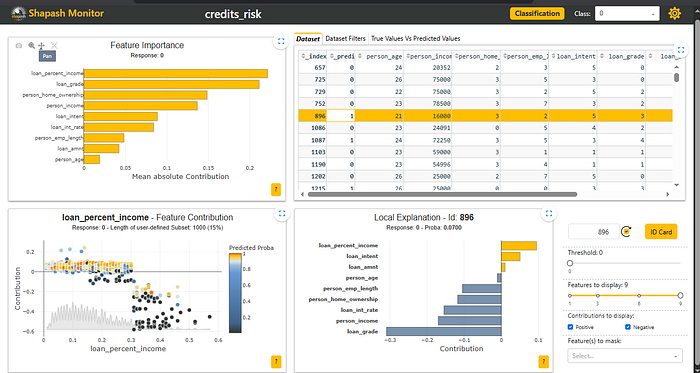Open the settings gear icon
Viewport: 700px width, 373px height.
pyautogui.click(x=675, y=13)
